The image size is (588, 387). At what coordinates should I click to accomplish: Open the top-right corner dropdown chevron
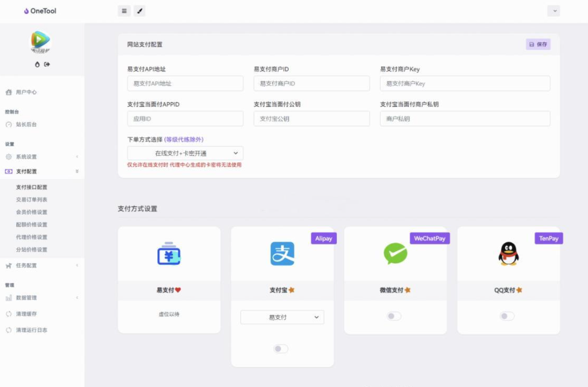(x=554, y=10)
